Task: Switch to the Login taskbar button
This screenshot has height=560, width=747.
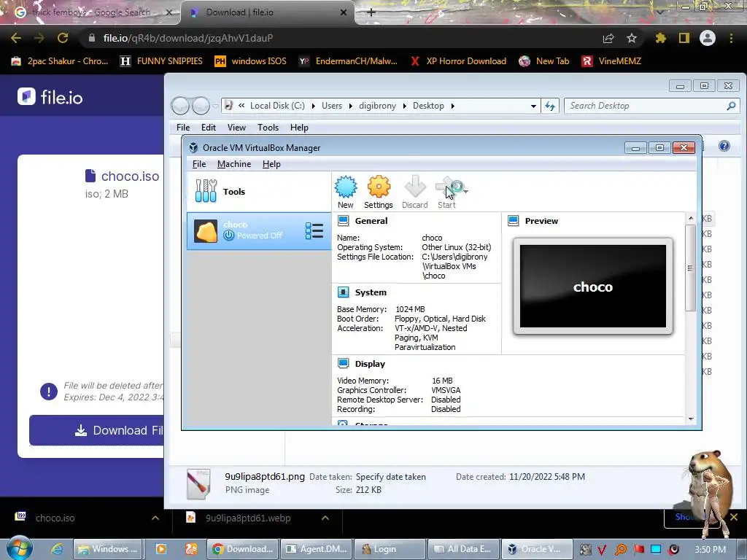Action: [390, 549]
